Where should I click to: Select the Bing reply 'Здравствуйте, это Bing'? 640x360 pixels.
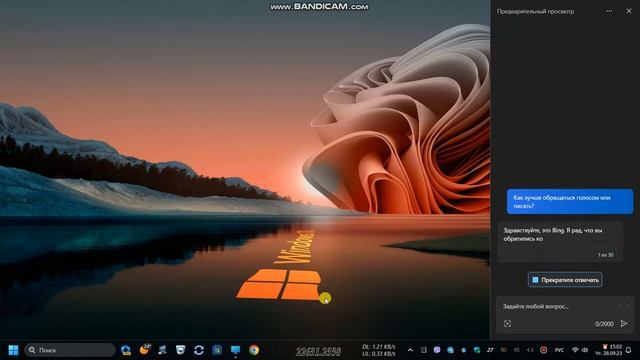[560, 242]
